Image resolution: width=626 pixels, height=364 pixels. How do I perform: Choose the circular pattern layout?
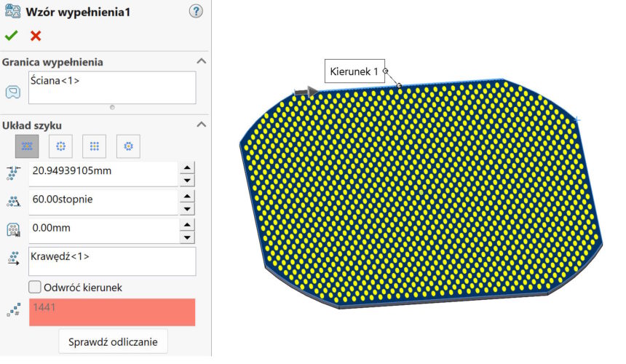60,146
